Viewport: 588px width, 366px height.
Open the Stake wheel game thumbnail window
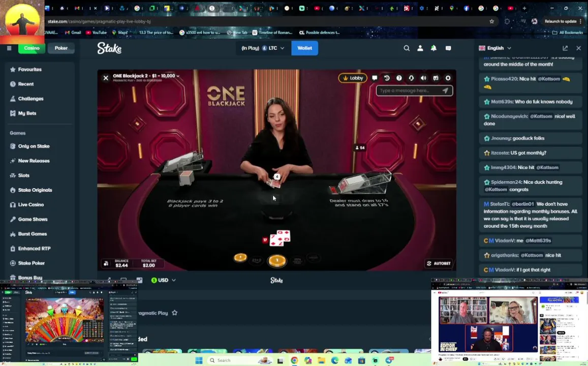point(69,322)
